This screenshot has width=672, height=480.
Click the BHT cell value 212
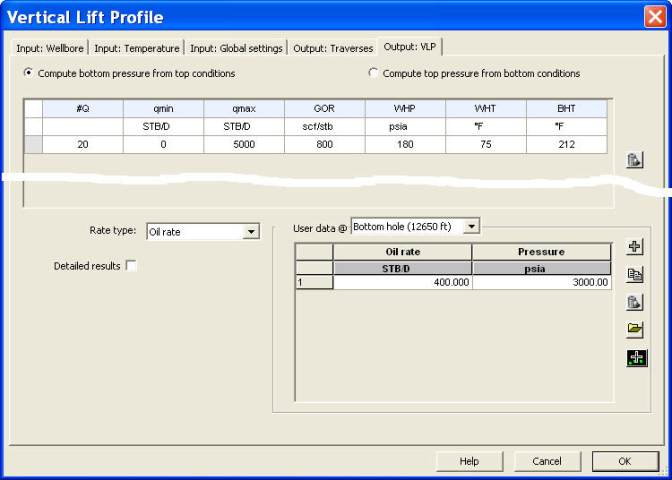pyautogui.click(x=567, y=144)
